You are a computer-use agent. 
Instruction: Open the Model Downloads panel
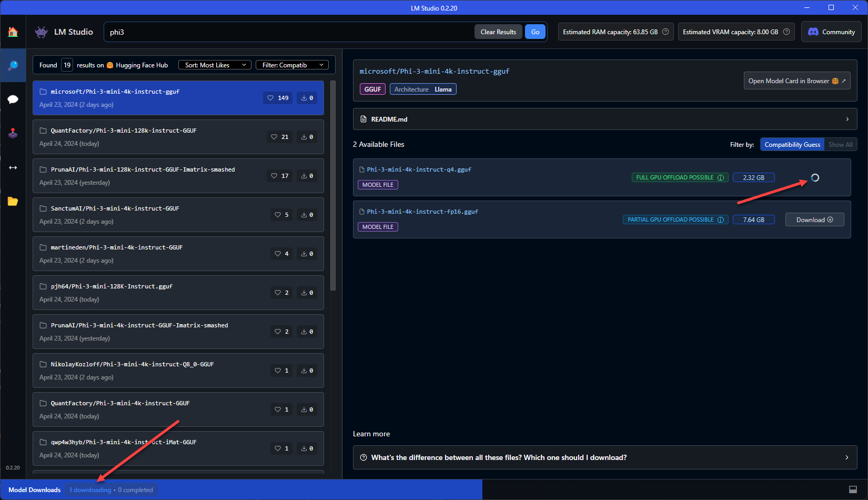coord(35,490)
